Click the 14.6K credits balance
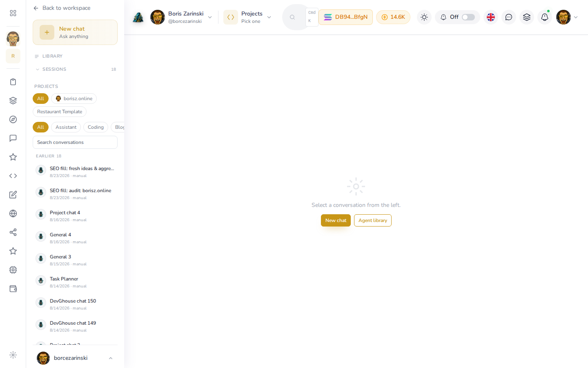Viewport: 588px width, 368px height. [393, 17]
